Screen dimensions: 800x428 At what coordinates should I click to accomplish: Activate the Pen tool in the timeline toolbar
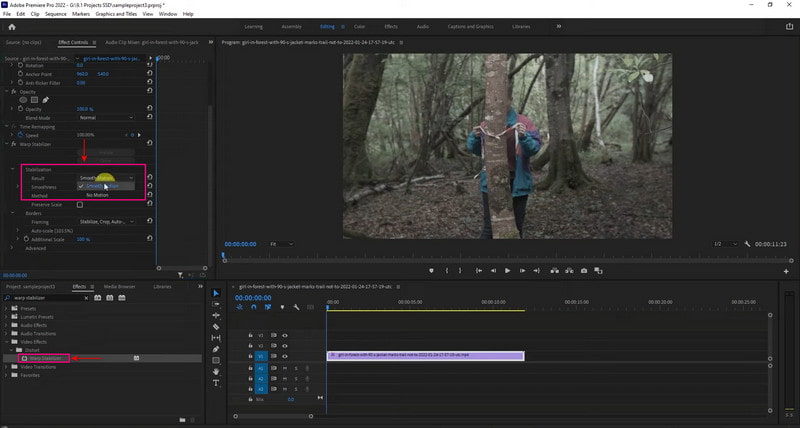(x=216, y=348)
